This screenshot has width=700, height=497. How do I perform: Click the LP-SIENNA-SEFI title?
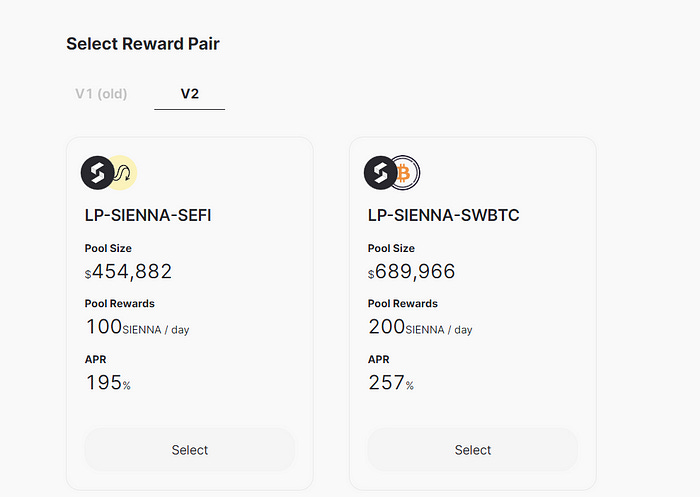point(148,215)
